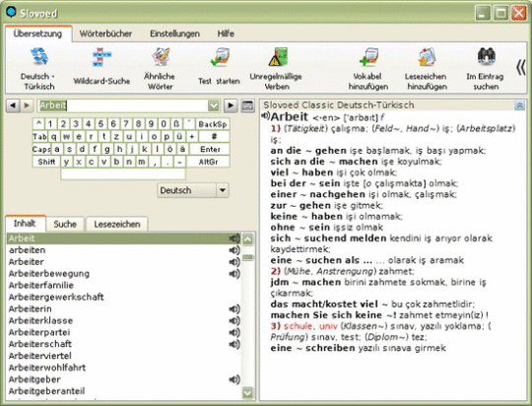The height and width of the screenshot is (406, 532).
Task: Click the ä key on virtual keyboard
Action: click(182, 149)
